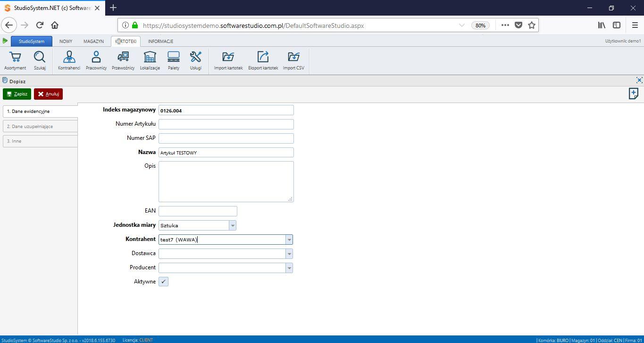Toggle the Aktywne checkbox
The image size is (644, 343).
tap(163, 282)
